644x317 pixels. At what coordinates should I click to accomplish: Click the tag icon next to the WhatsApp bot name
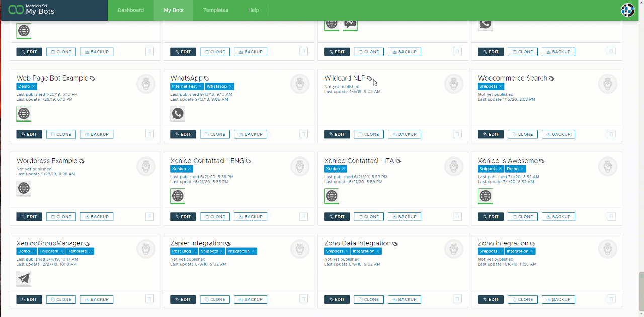[x=207, y=78]
